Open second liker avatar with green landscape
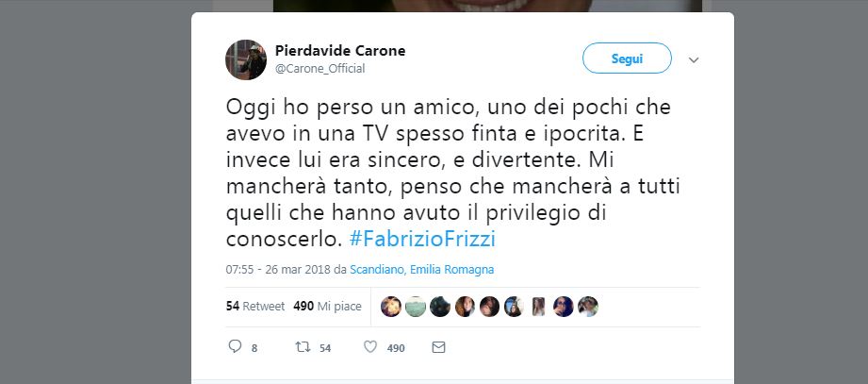 coord(416,307)
